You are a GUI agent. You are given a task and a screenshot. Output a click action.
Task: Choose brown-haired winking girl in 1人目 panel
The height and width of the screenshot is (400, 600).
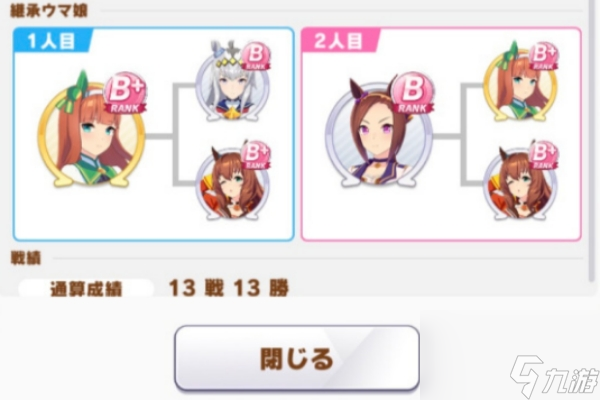pos(232,183)
